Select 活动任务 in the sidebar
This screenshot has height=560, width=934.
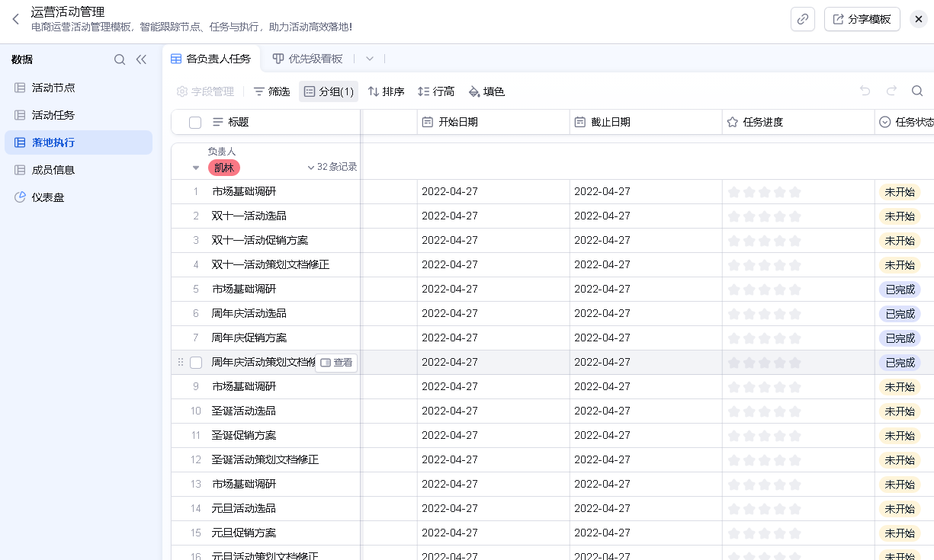click(x=53, y=115)
